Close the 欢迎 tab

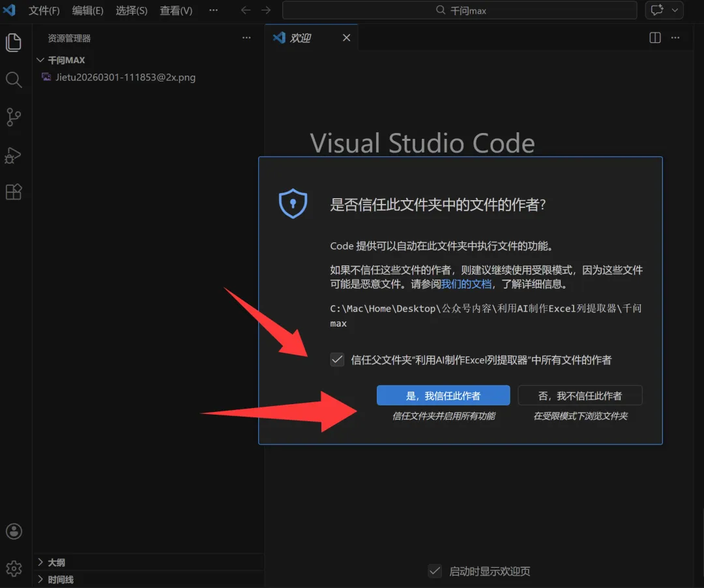click(x=346, y=38)
